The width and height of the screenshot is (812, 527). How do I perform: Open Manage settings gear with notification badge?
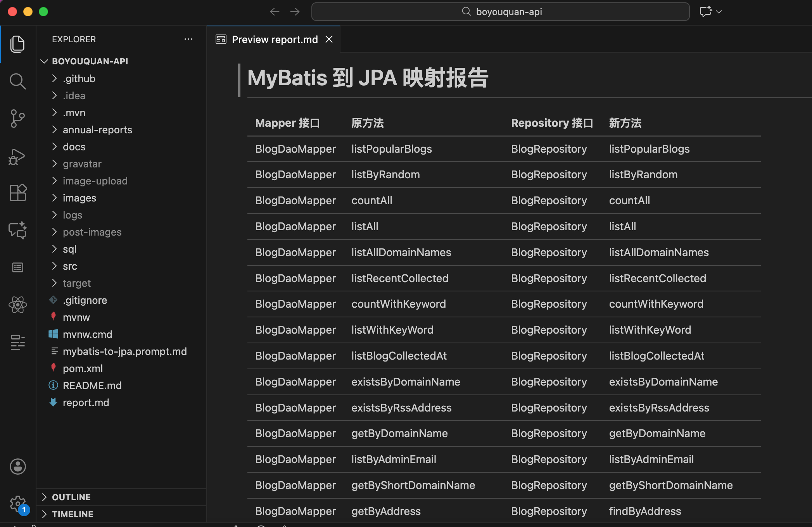pos(18,503)
